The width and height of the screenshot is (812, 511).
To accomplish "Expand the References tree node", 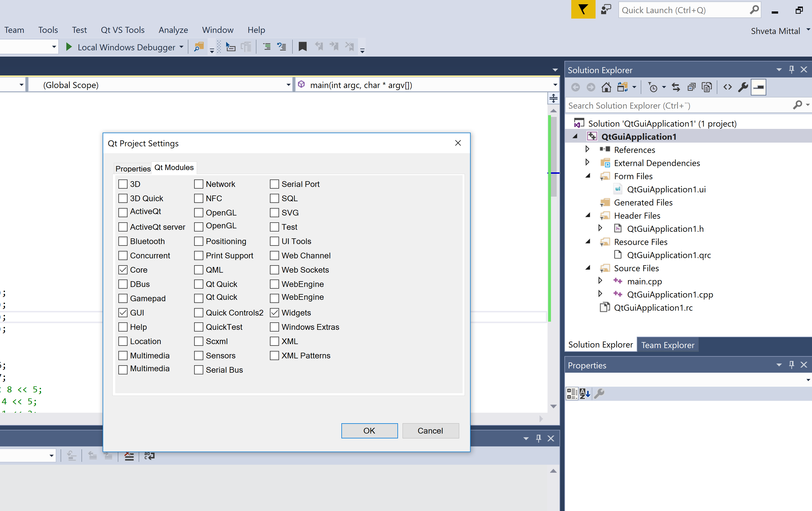I will coord(588,149).
